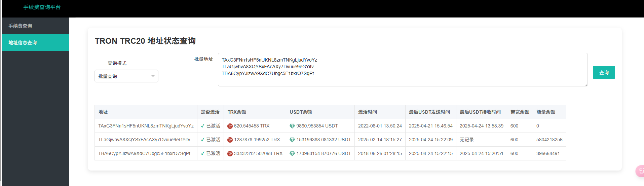Click energy balance 0 in first row
Screen dimensions: 644x186
pyautogui.click(x=538, y=126)
